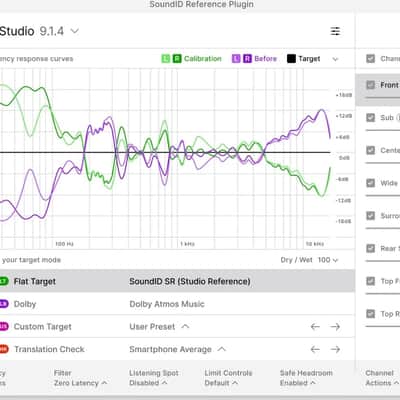Go to next Translation Check preset arrow
This screenshot has width=400, height=400.
(x=335, y=349)
